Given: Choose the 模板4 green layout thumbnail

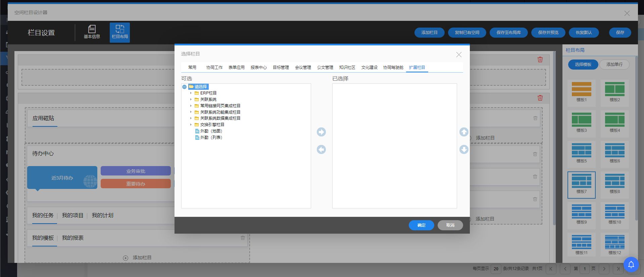Looking at the screenshot, I should coord(614,122).
